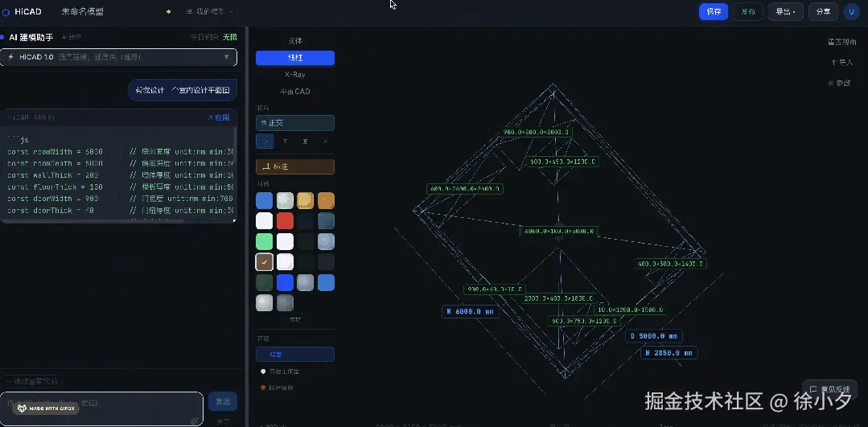Click the chat message input field
The height and width of the screenshot is (427, 868).
102,409
